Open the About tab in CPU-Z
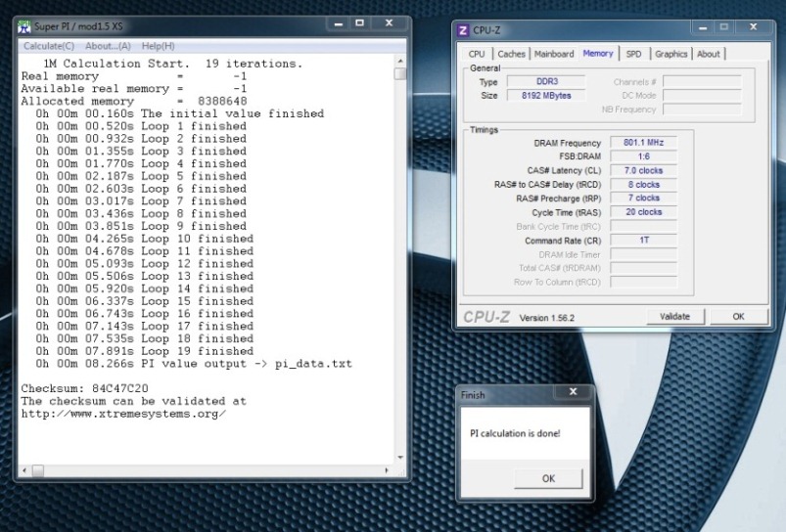 709,54
